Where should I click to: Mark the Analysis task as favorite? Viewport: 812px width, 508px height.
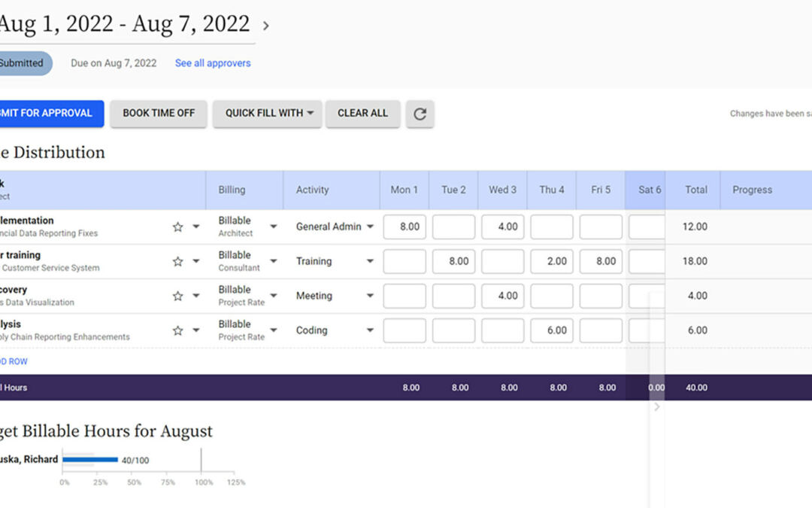coord(177,331)
